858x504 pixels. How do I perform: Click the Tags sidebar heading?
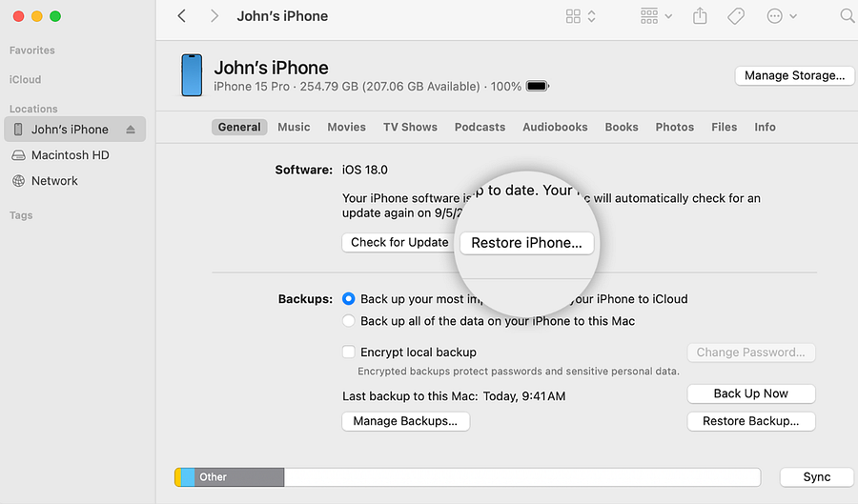click(21, 215)
